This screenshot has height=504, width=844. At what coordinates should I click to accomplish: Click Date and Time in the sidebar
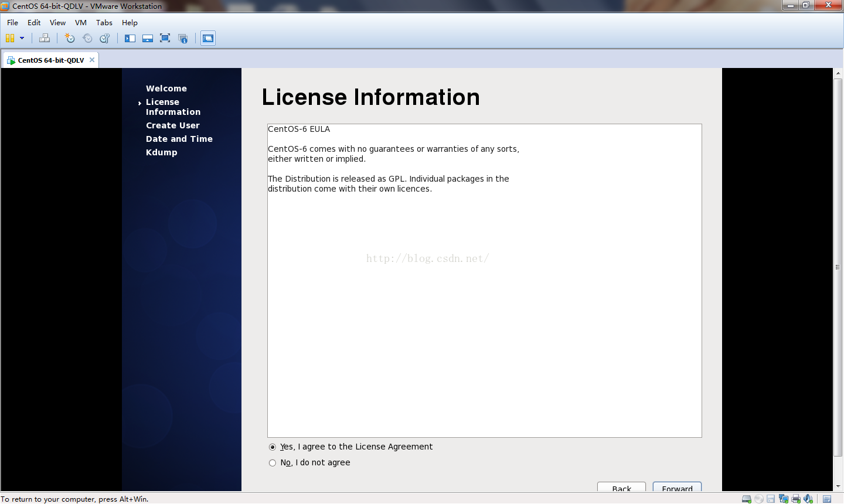tap(179, 139)
